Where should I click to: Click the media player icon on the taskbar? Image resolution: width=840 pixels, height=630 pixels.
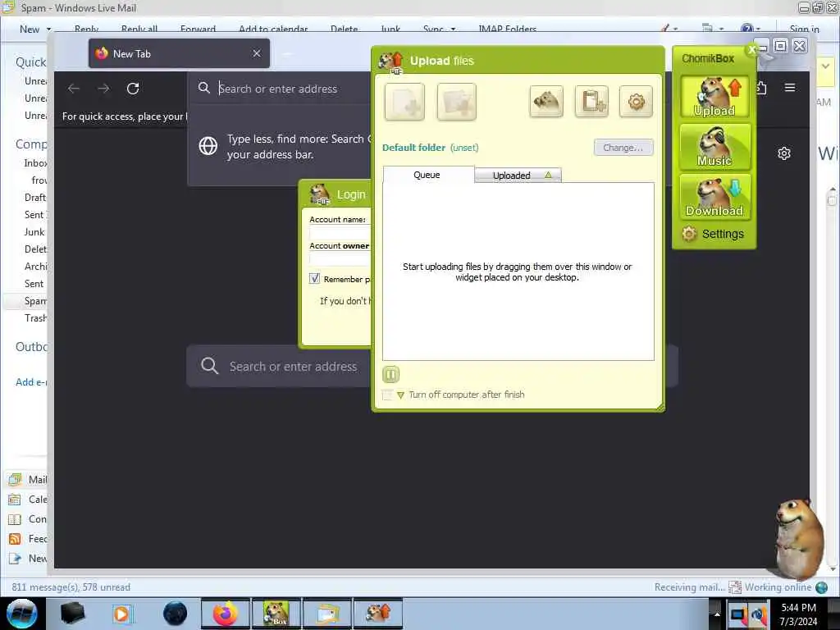[122, 614]
